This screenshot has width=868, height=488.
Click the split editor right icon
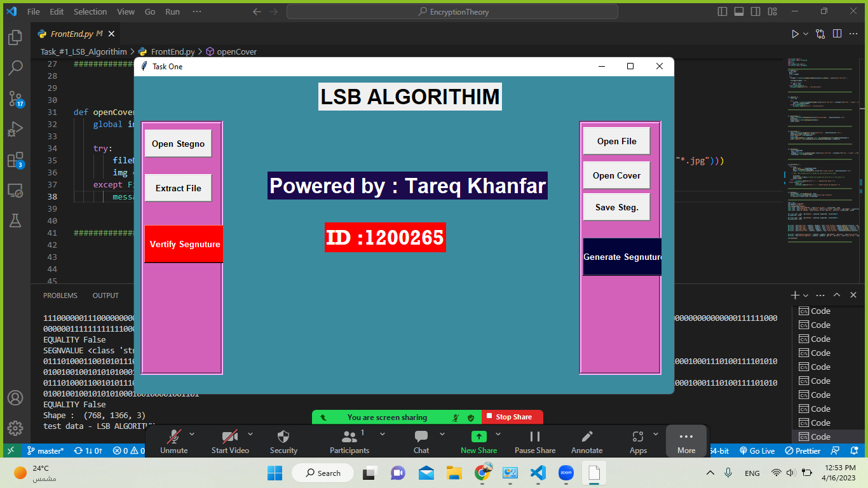837,34
